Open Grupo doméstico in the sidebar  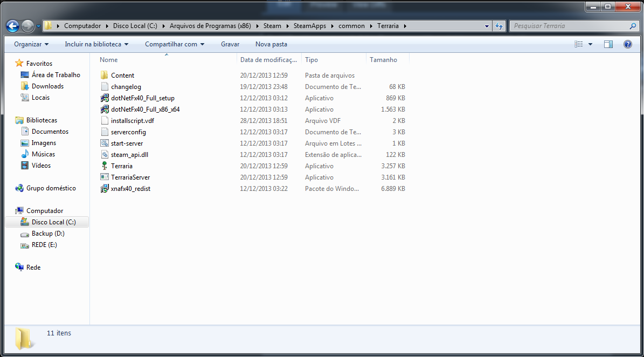point(51,188)
